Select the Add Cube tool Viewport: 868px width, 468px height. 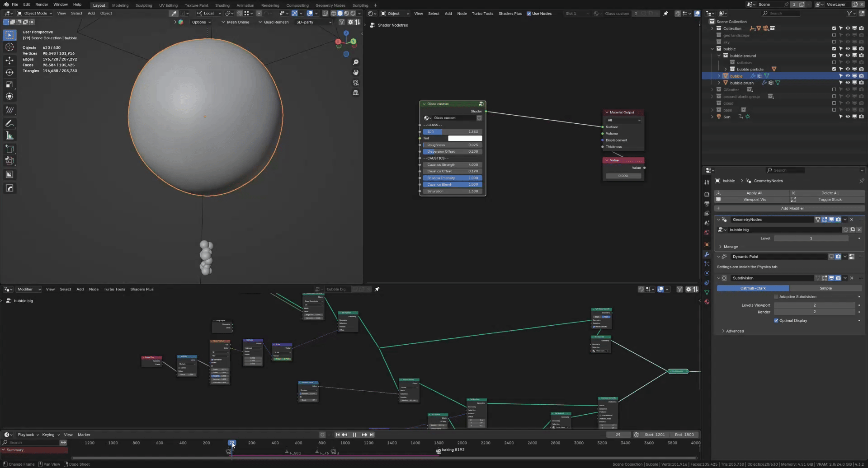[9, 149]
